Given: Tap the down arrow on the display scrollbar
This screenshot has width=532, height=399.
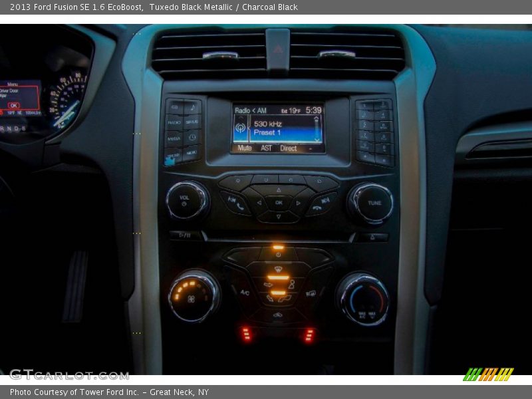Looking at the screenshot, I should (317, 140).
